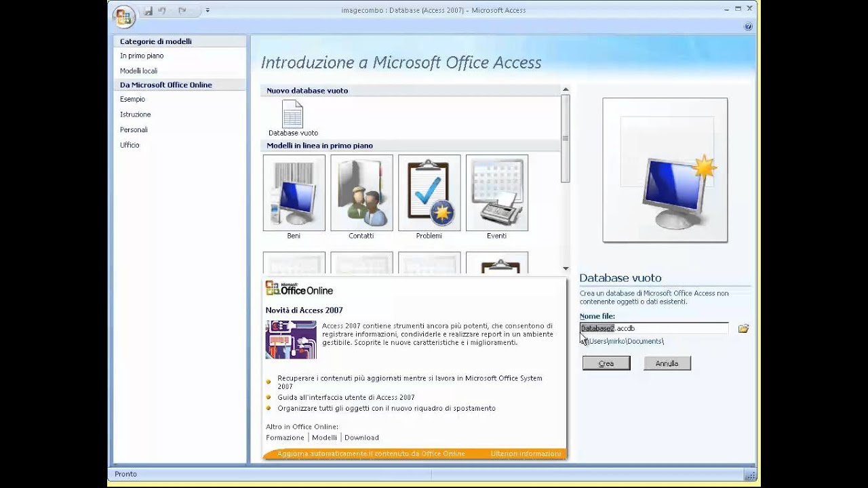868x488 pixels.
Task: Click Aggiorna automaticamente il contenuto link
Action: point(371,453)
